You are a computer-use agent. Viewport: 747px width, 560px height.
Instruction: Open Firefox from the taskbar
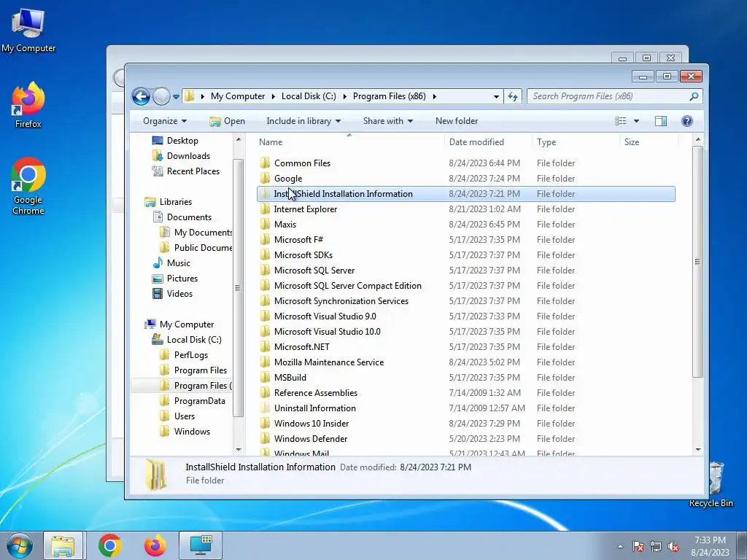pyautogui.click(x=155, y=545)
